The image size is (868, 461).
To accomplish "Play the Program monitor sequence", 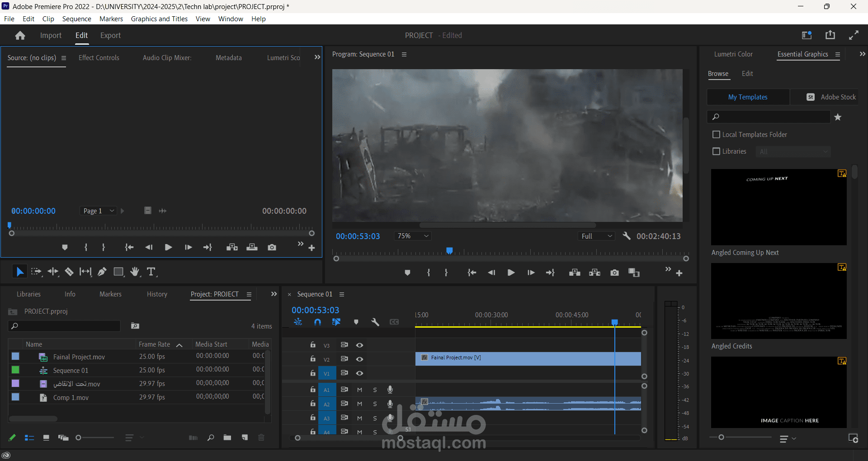I will point(511,273).
